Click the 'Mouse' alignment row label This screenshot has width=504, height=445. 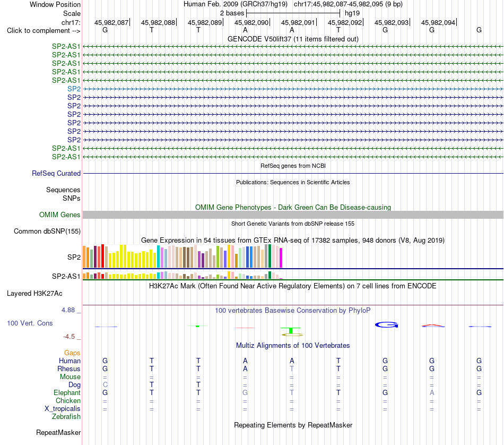[x=70, y=377]
